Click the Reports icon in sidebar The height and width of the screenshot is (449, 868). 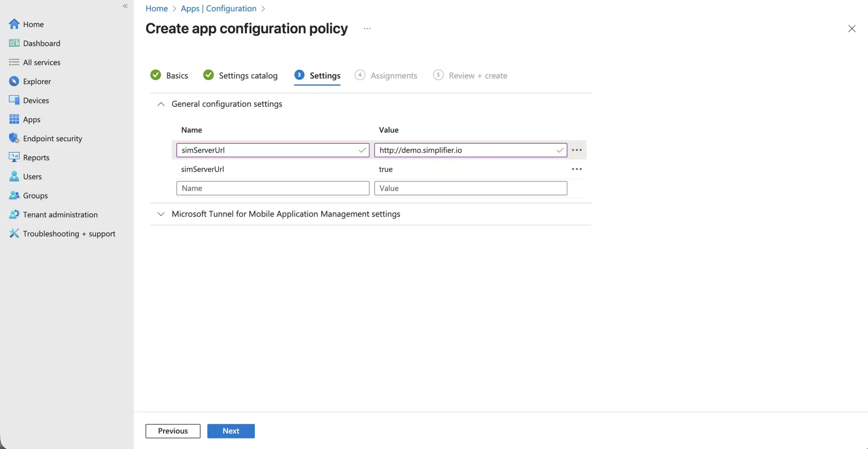pos(14,157)
